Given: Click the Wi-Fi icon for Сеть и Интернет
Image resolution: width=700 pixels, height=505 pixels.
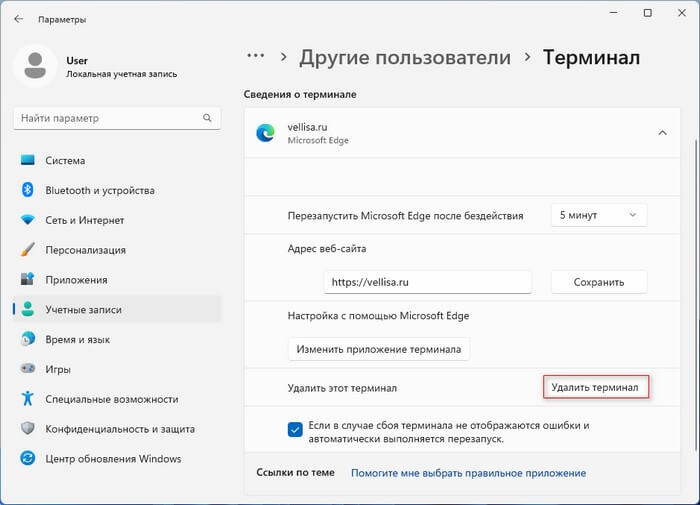Looking at the screenshot, I should point(28,220).
